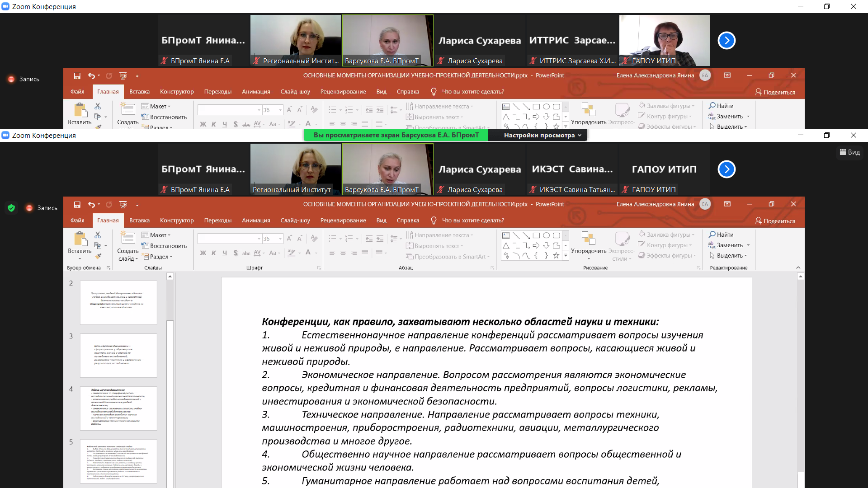This screenshot has height=488, width=868.
Task: Click the Redo icon in the lower window's toolbar
Action: pyautogui.click(x=109, y=205)
